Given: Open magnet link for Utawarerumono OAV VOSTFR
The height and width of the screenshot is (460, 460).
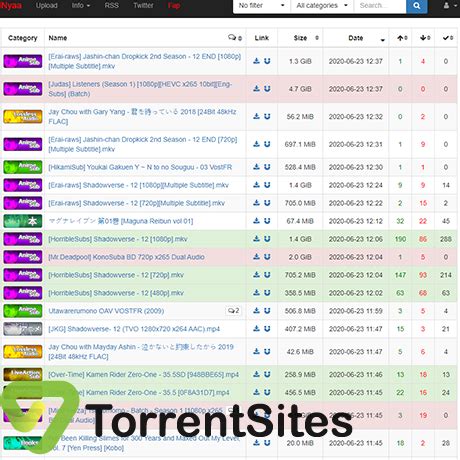Looking at the screenshot, I should [x=267, y=311].
